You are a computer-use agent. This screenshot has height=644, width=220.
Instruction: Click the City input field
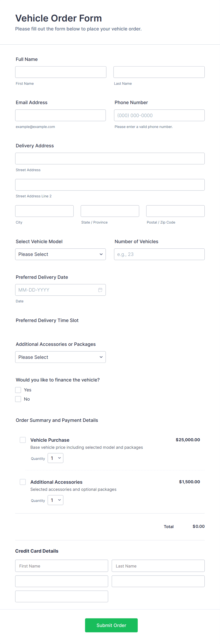click(44, 211)
